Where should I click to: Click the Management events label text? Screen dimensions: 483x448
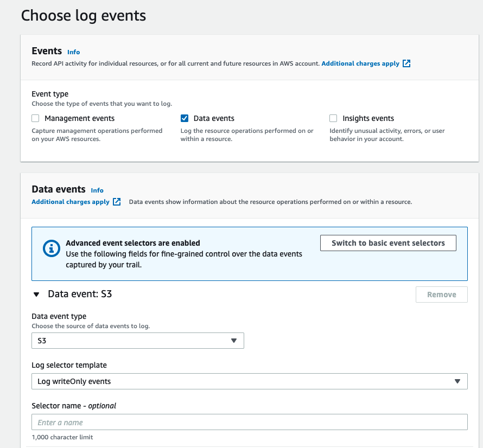[80, 118]
